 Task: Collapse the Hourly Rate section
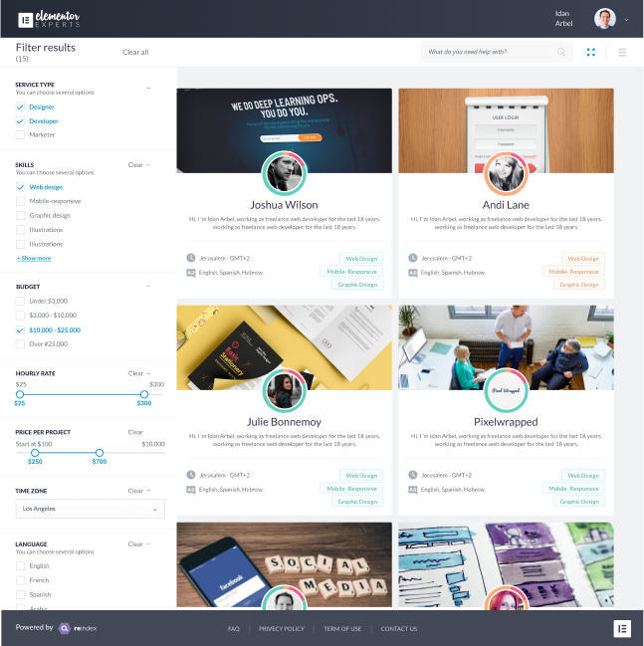pos(148,373)
